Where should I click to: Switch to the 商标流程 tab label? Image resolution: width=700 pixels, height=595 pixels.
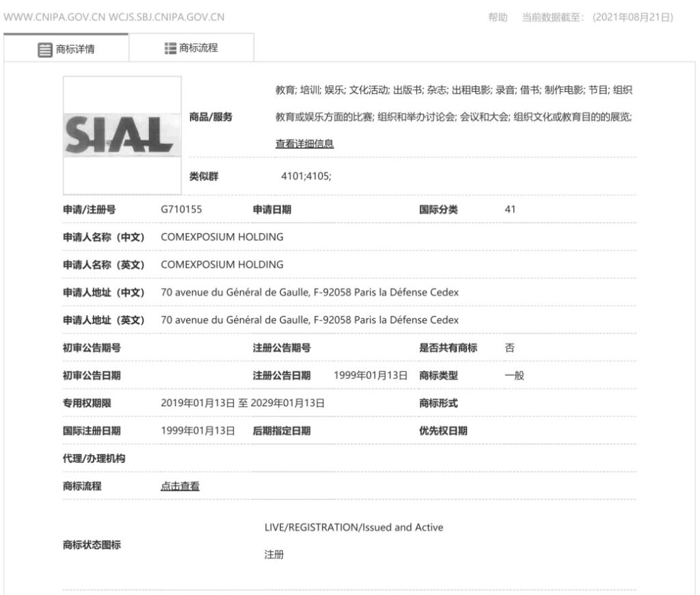point(198,49)
